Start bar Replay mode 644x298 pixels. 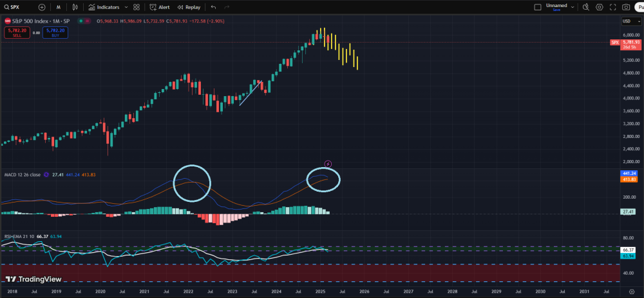[x=189, y=7]
